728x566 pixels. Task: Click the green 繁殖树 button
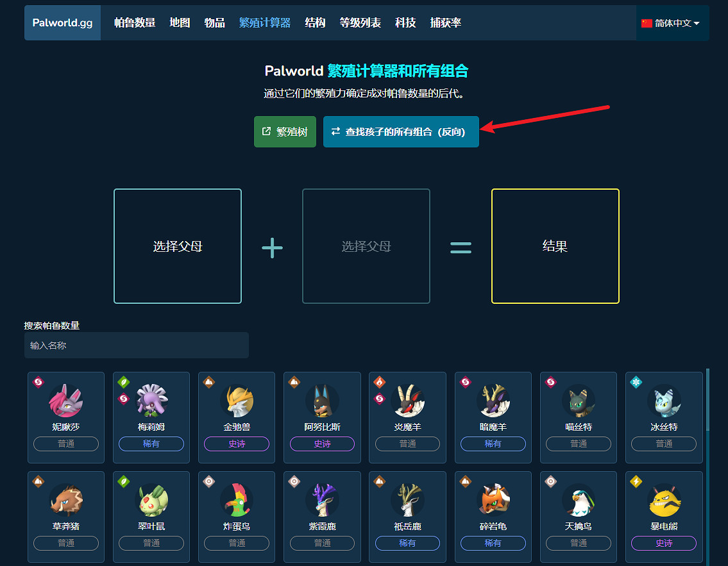pos(285,132)
